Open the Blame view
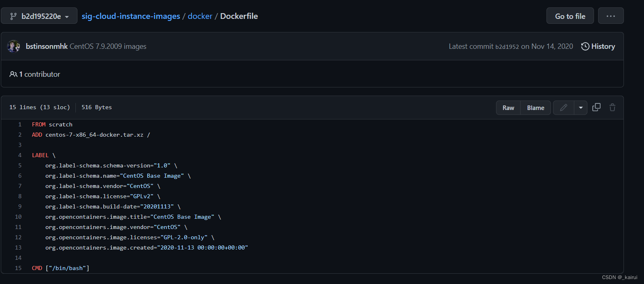The image size is (644, 284). 535,108
